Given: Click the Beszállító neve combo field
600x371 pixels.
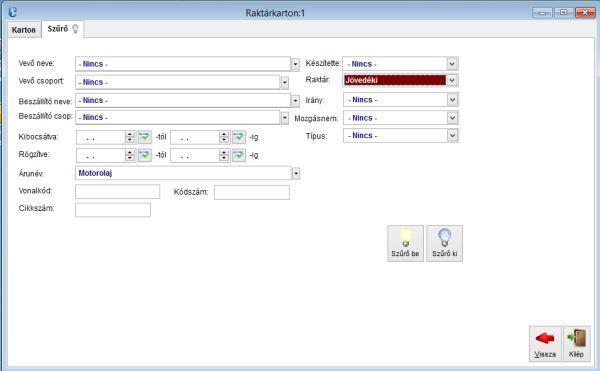Looking at the screenshot, I should click(183, 101).
